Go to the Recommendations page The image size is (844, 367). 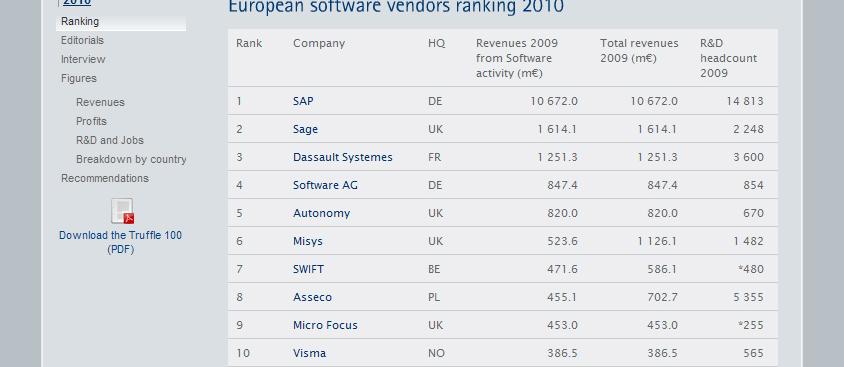tap(105, 178)
